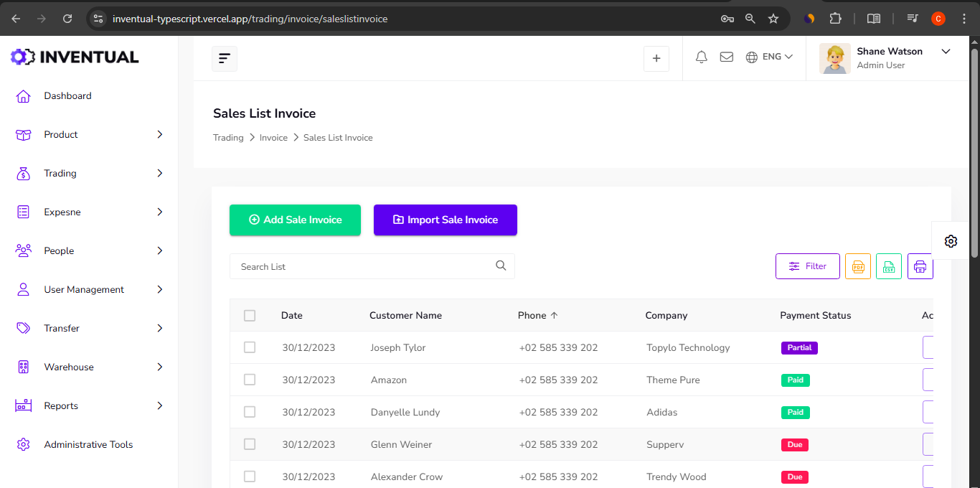Screen dimensions: 980x488
Task: Open the mail envelope icon
Action: pos(726,57)
